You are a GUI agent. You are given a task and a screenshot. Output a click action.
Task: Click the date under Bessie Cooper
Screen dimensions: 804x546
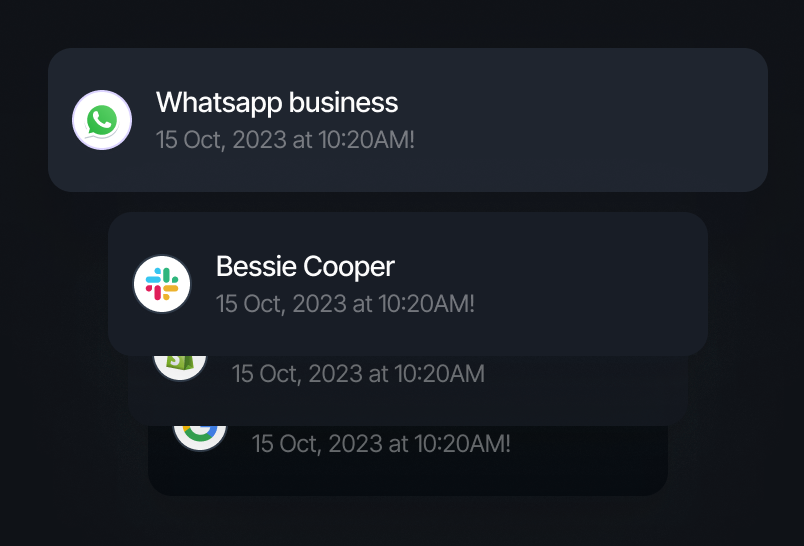[345, 303]
